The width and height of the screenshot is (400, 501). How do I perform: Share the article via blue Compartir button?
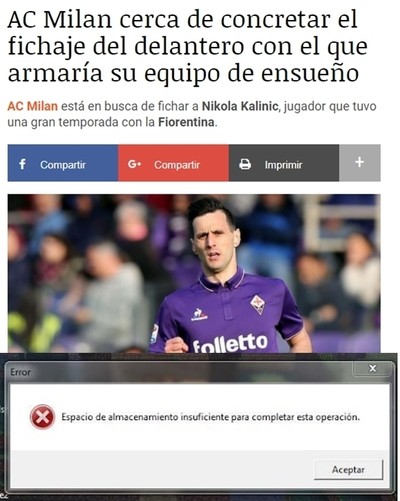coord(63,163)
